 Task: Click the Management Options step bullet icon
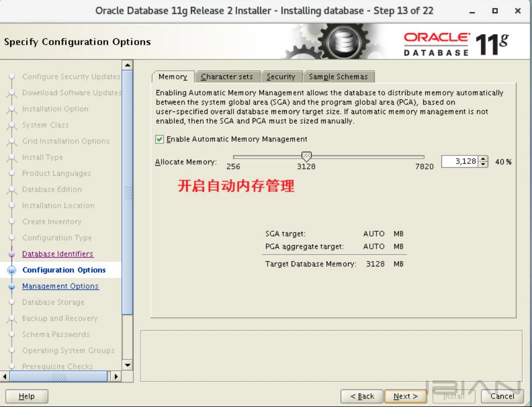[12, 286]
